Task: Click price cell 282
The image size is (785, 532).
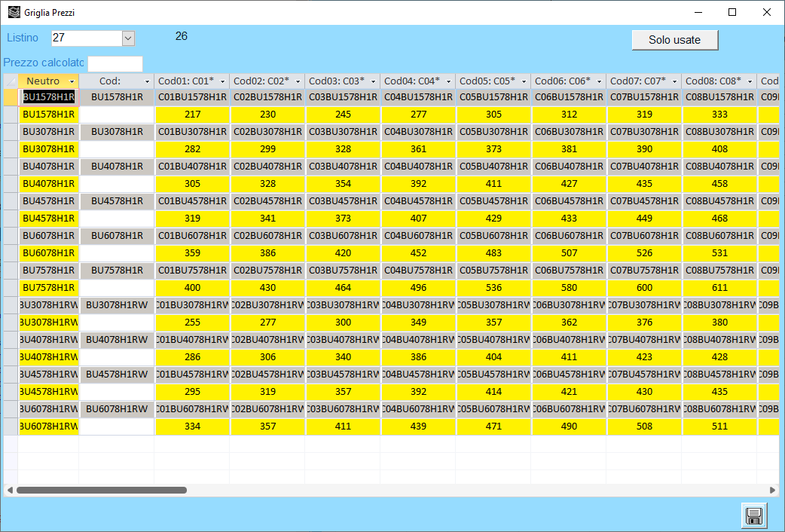Action: tap(192, 148)
